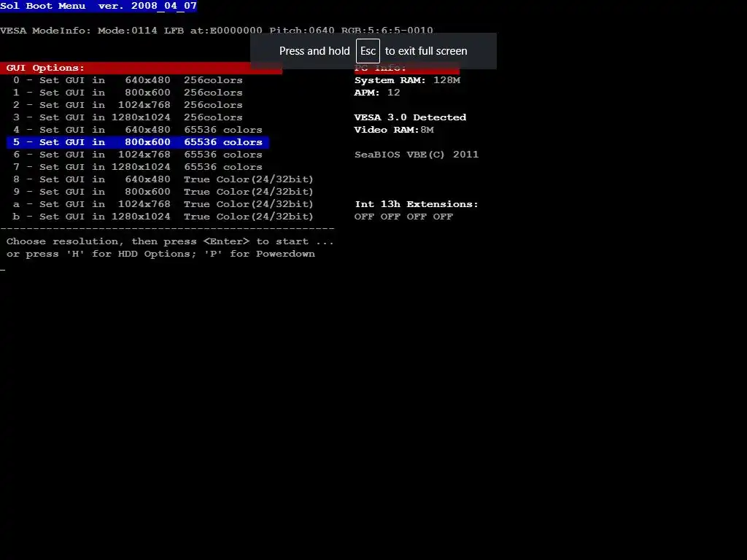Select option 4 Set GUI 640x480 65536 colors
The height and width of the screenshot is (560, 747).
(x=138, y=130)
